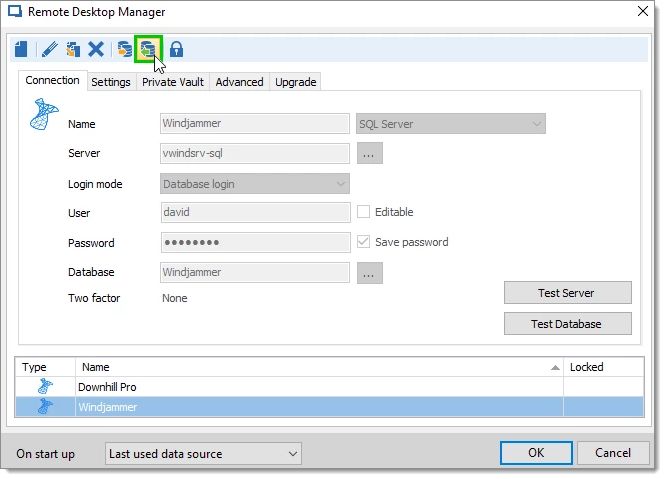The width and height of the screenshot is (665, 479).
Task: Add a new data source
Action: point(21,49)
